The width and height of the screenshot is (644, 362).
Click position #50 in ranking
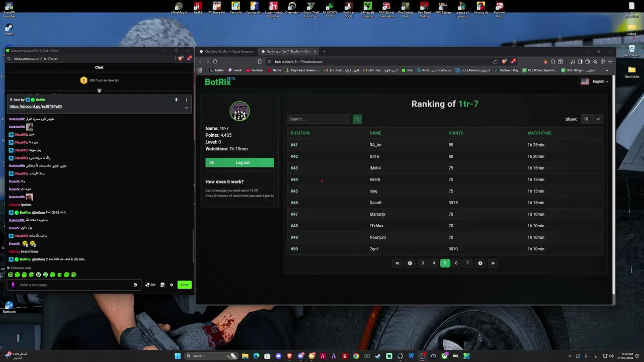[294, 249]
